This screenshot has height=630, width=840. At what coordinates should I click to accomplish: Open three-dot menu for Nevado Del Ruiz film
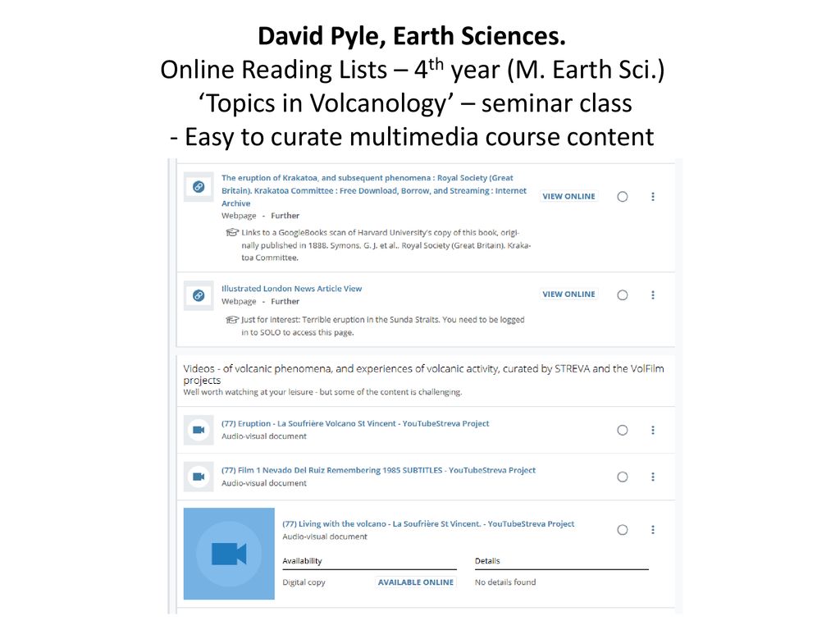click(652, 477)
